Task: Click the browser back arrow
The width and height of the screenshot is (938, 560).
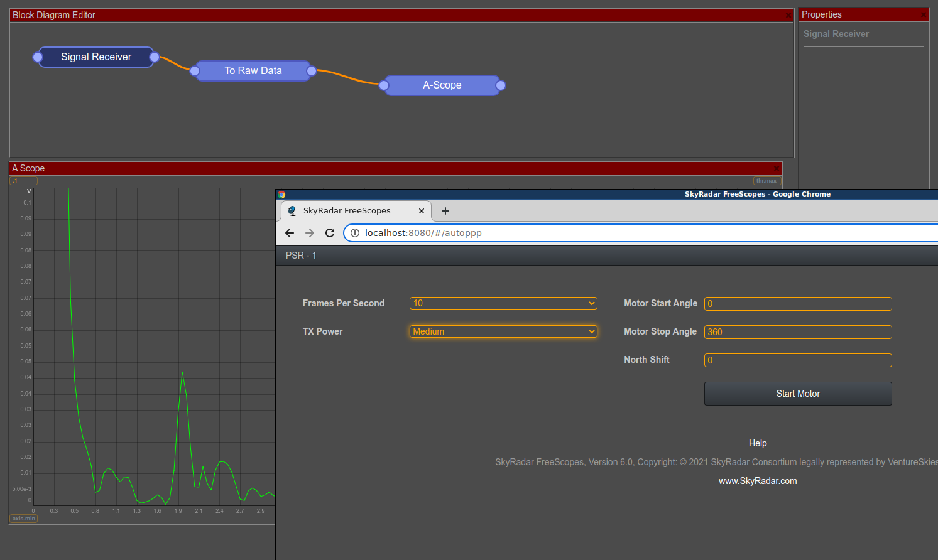Action: pyautogui.click(x=290, y=233)
